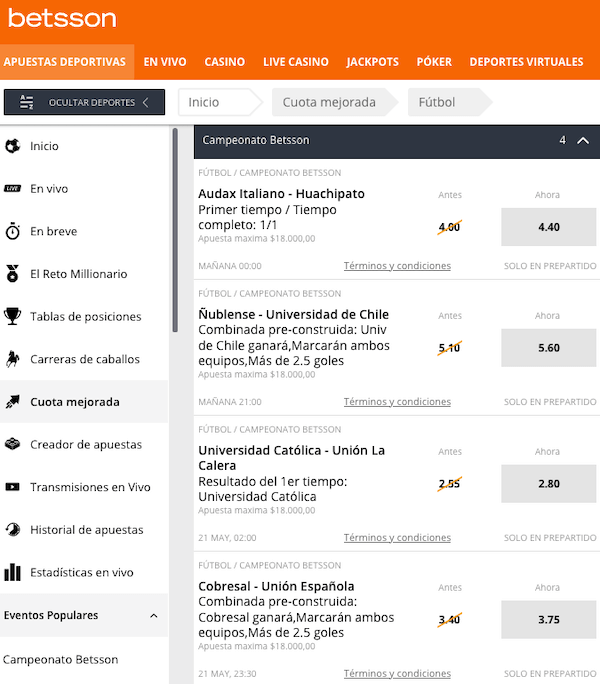Click the Campeonato Betsson section header title

pyautogui.click(x=256, y=140)
